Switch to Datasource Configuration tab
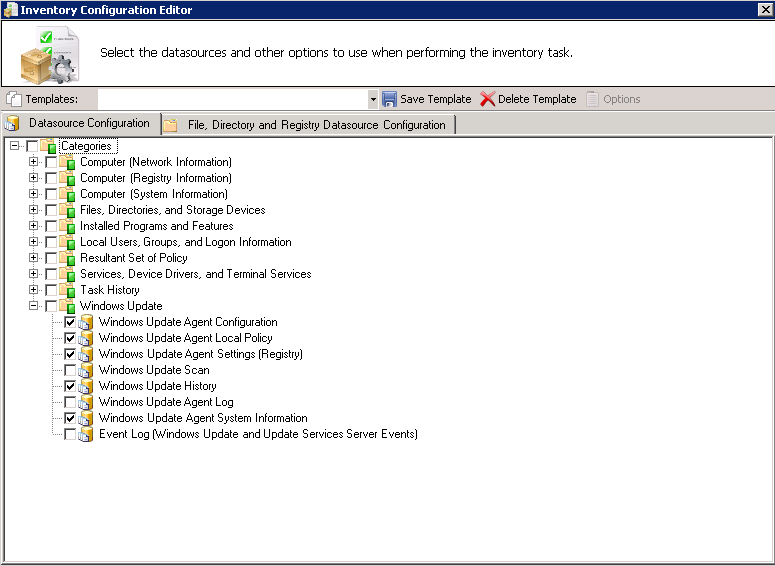 81,123
